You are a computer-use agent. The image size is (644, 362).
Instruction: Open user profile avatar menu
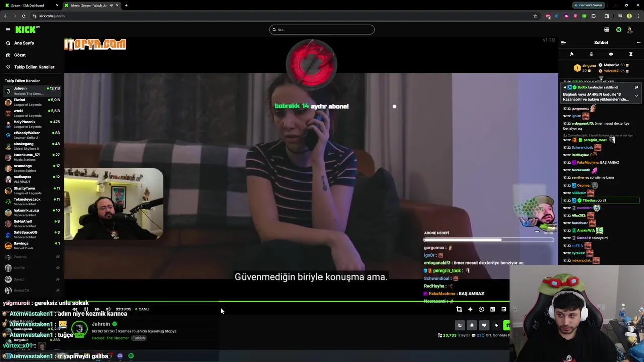point(630,30)
